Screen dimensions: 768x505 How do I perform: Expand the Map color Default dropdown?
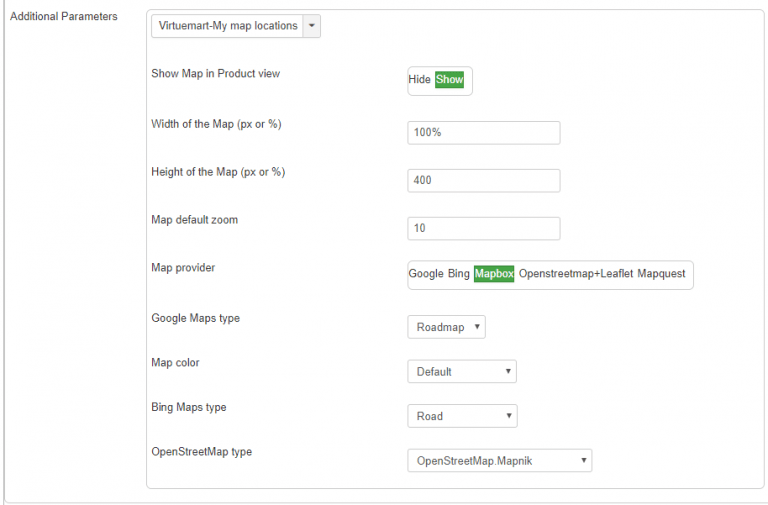click(x=461, y=371)
